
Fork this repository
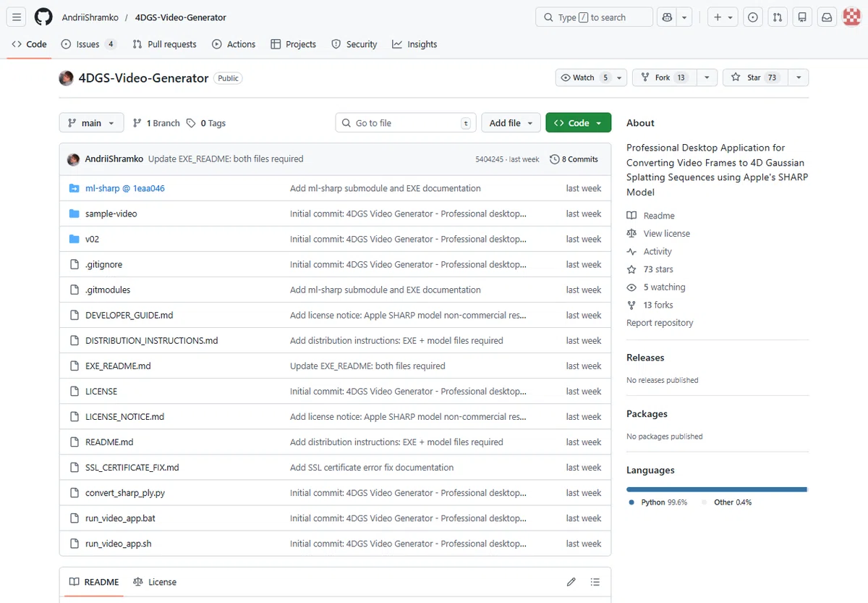664,77
